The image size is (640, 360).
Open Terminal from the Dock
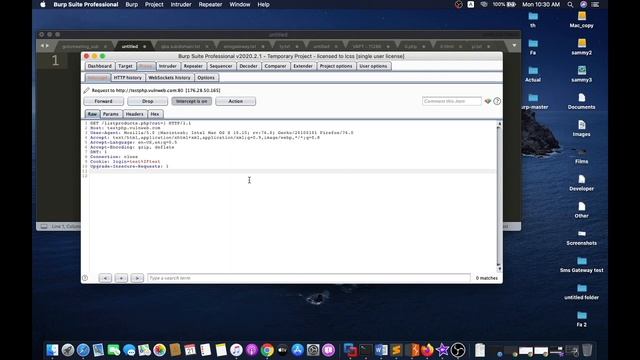366,350
